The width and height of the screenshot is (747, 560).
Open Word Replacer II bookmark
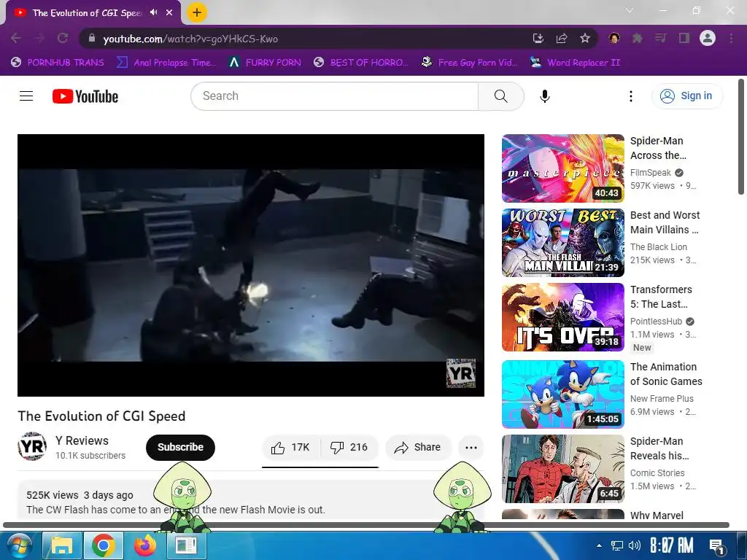[576, 63]
